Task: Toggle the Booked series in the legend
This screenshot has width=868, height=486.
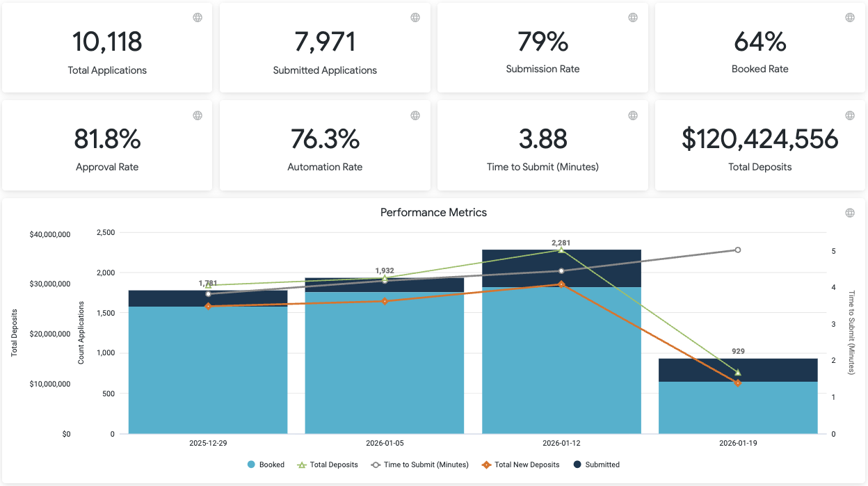Action: click(266, 464)
